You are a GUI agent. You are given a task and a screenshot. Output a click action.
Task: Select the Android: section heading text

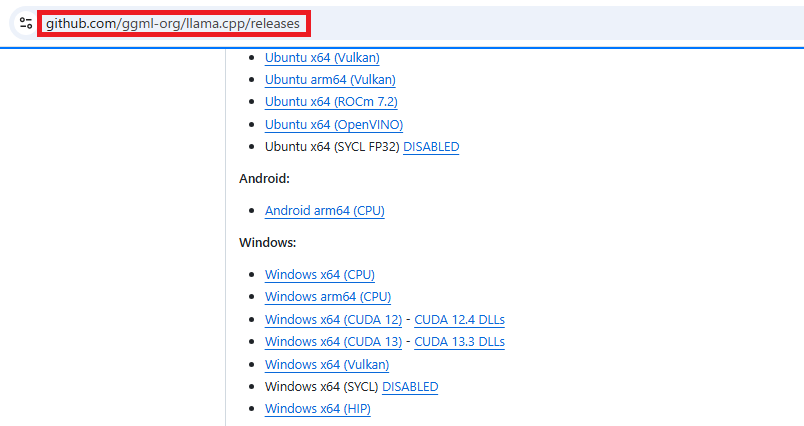264,178
